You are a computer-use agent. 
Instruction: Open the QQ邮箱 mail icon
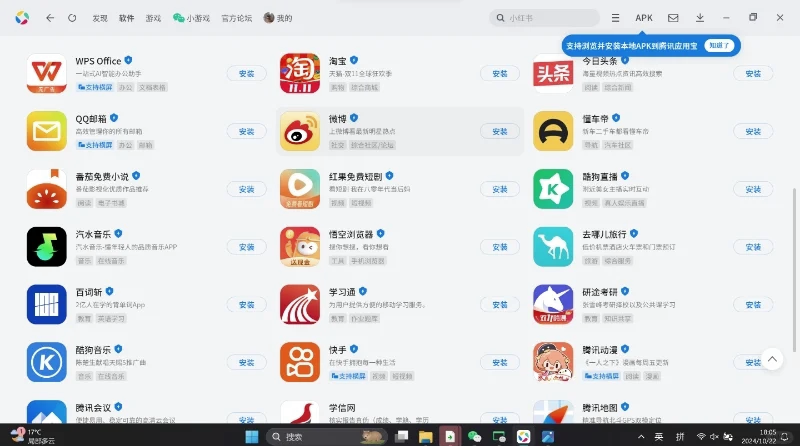coord(46,131)
